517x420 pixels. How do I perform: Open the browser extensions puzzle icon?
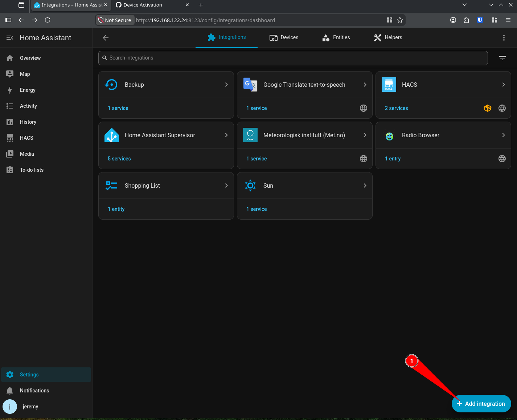click(x=466, y=20)
